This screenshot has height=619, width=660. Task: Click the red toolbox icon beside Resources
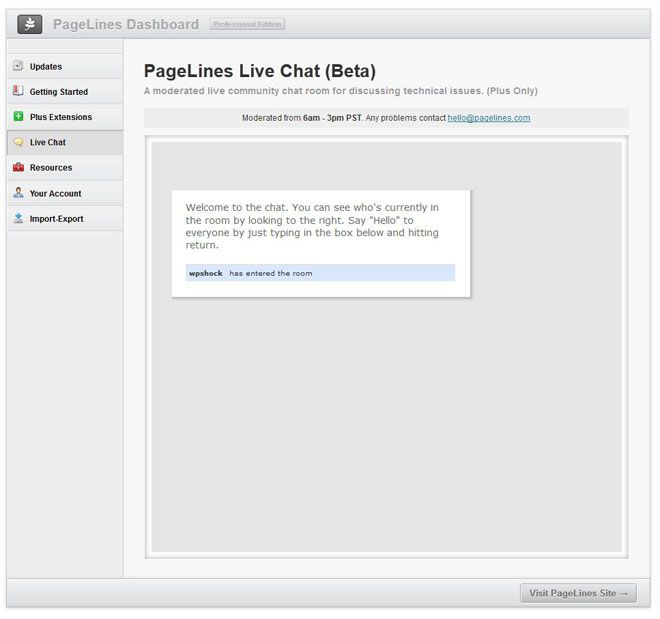pos(18,168)
